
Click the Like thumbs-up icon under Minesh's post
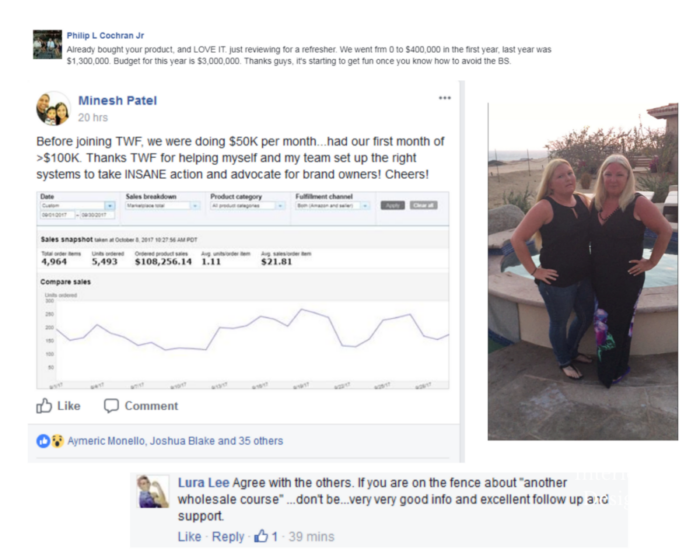44,406
